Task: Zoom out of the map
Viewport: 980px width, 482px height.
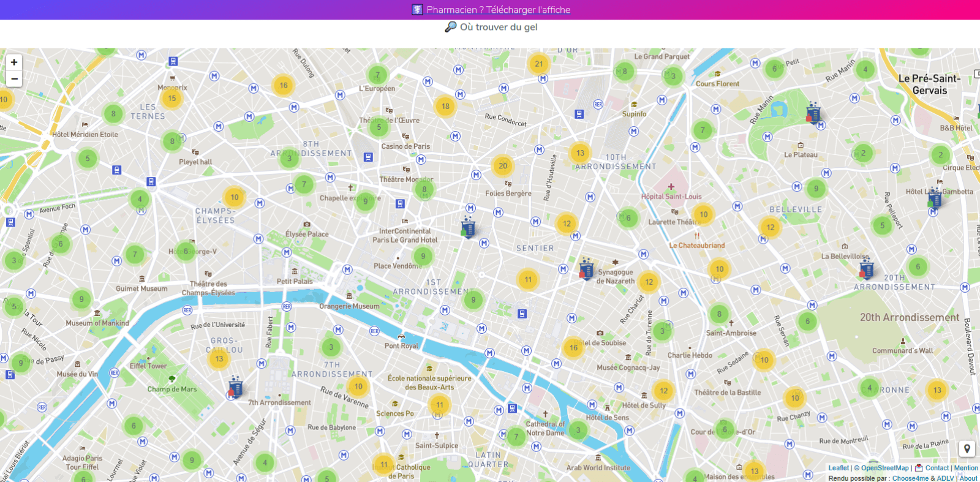Action: point(14,79)
